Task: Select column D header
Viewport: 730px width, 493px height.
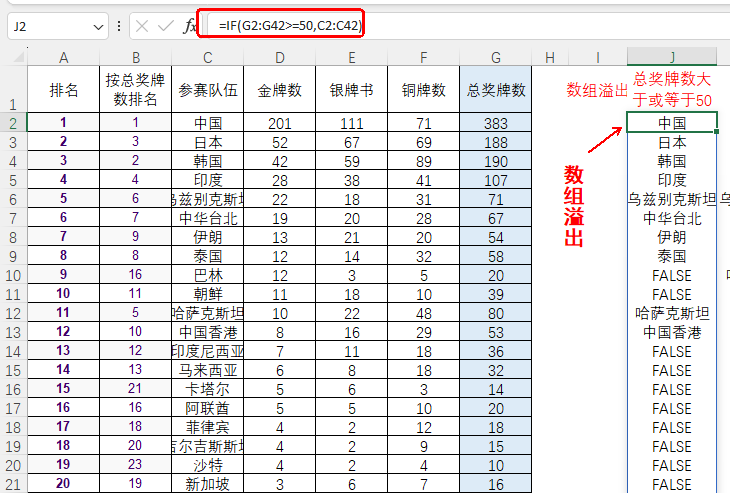Action: [279, 57]
